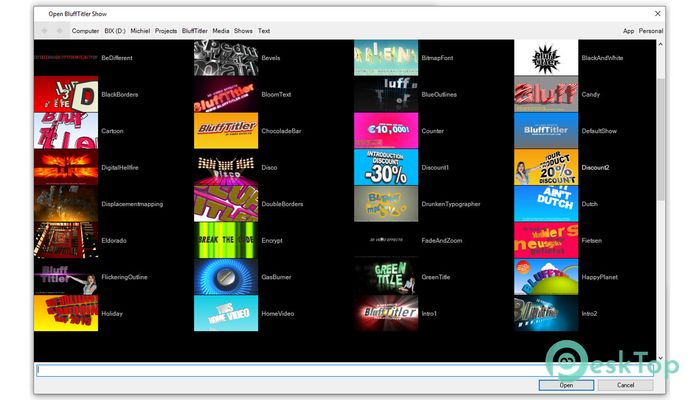700x400 pixels.
Task: Click the 'BeDifferent' show name label
Action: coord(117,58)
